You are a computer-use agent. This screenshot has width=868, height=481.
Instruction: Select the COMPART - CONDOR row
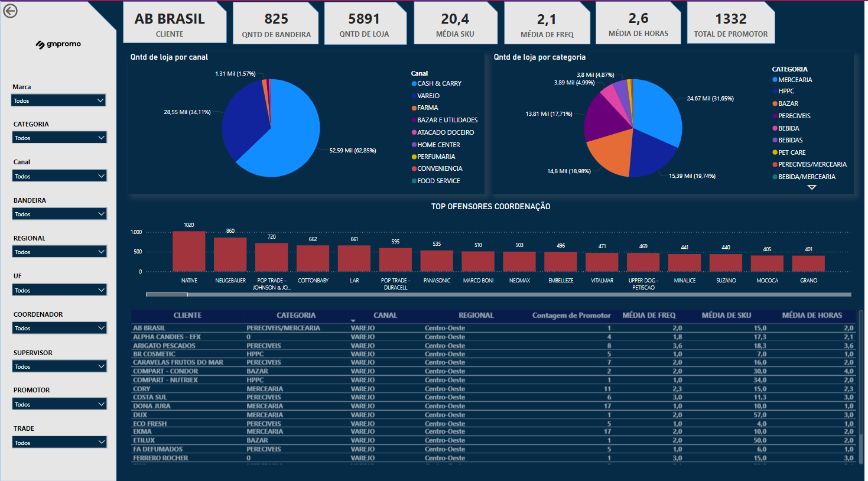(493, 371)
